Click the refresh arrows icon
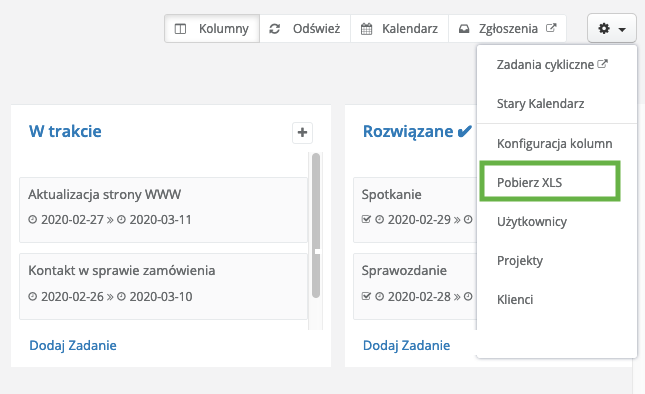645x394 pixels. coord(274,29)
